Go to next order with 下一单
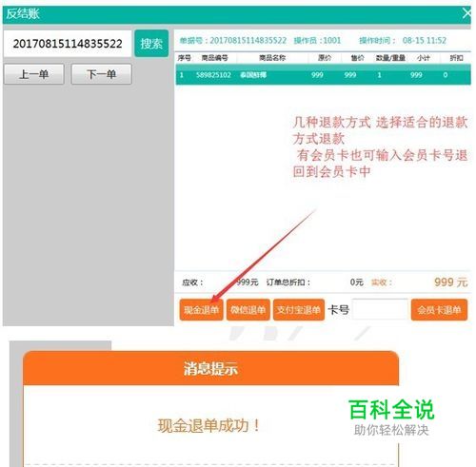 102,74
